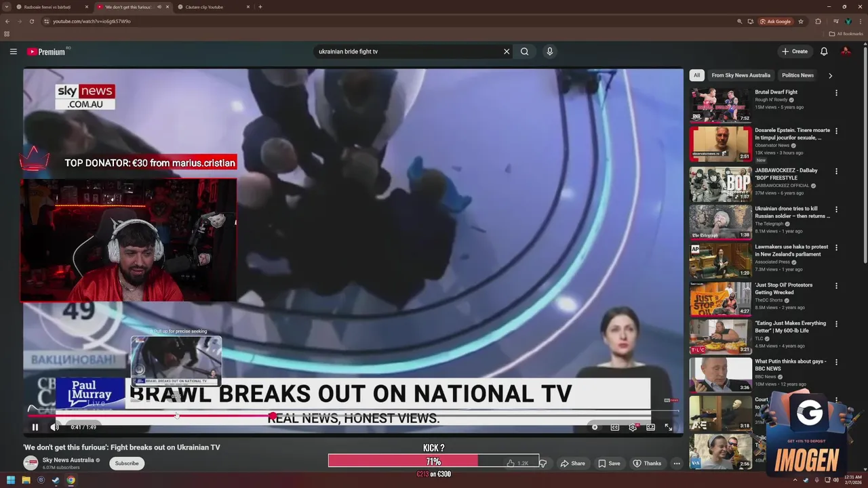
Task: Open Lawmakers use haka video title
Action: [791, 251]
